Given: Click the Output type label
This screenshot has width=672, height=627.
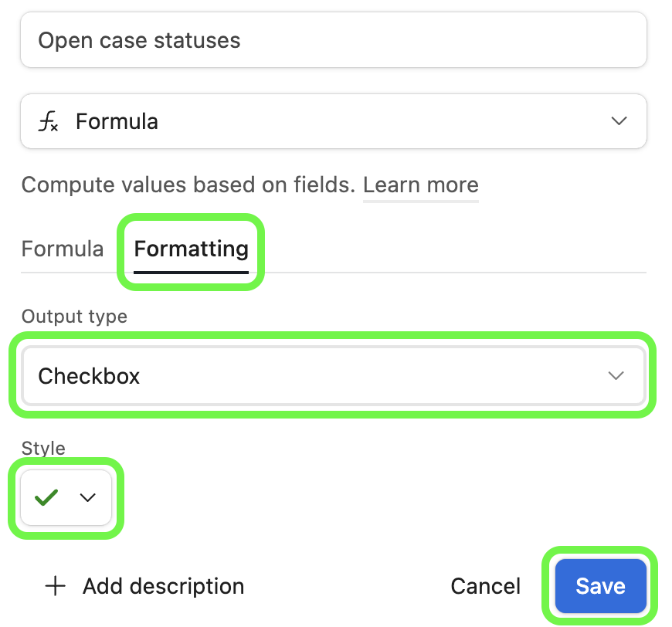Looking at the screenshot, I should [74, 317].
